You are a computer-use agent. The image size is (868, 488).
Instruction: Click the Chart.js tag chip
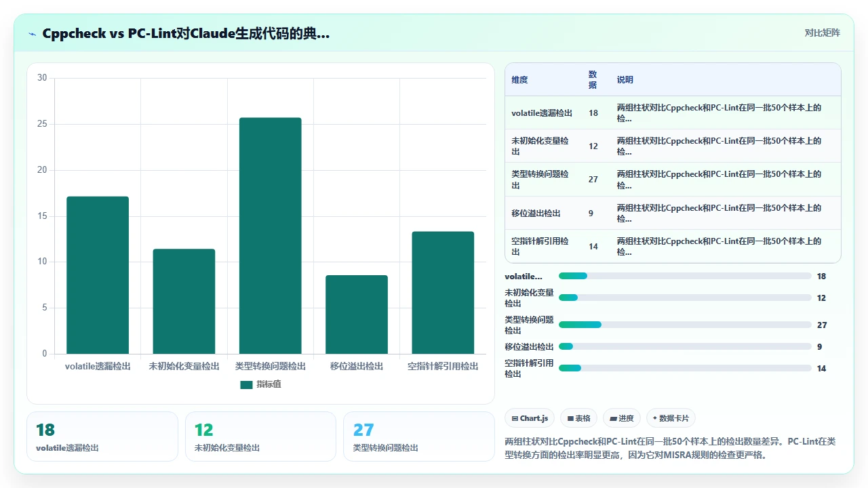tap(530, 418)
